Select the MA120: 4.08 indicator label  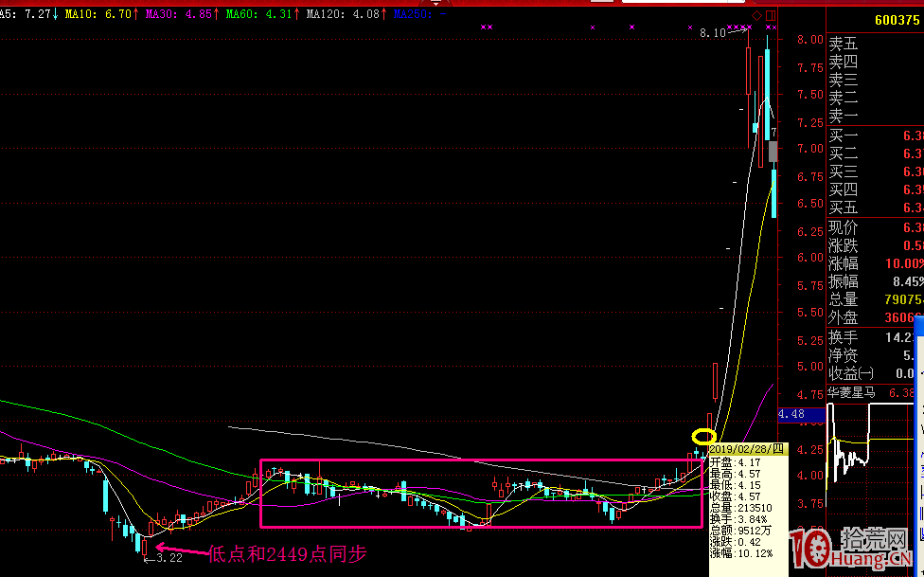pyautogui.click(x=346, y=13)
